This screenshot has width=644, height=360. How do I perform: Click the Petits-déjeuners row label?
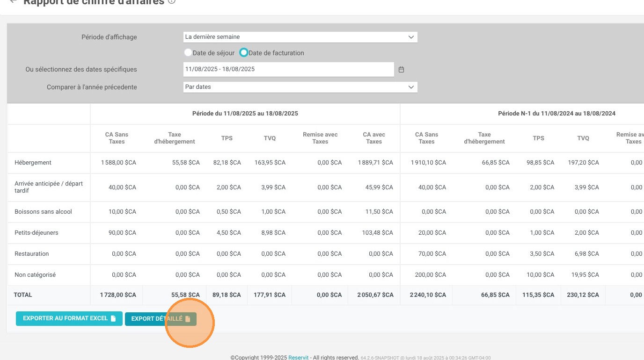(37, 233)
